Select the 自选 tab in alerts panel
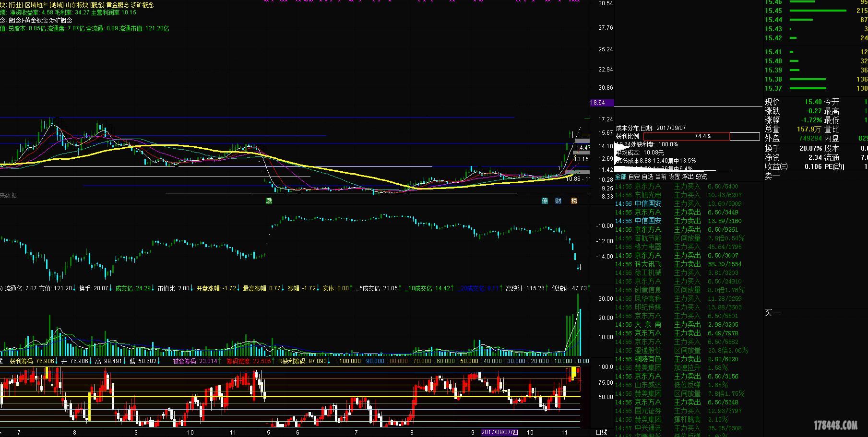The width and height of the screenshot is (868, 437). 648,177
